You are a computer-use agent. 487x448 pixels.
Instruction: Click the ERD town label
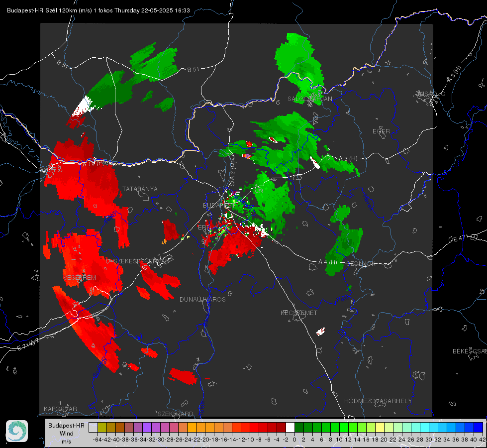[204, 227]
